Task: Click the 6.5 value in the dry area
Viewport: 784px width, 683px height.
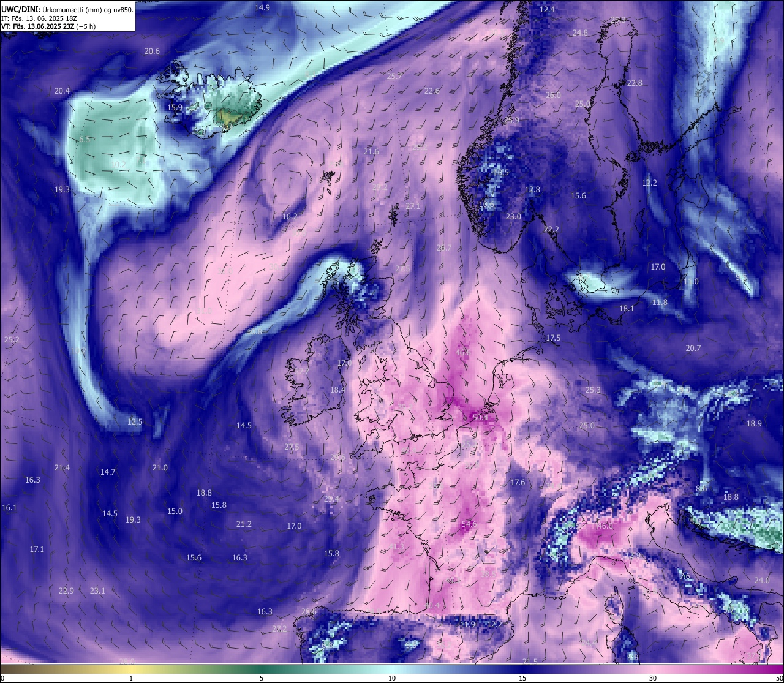Action: (x=85, y=139)
